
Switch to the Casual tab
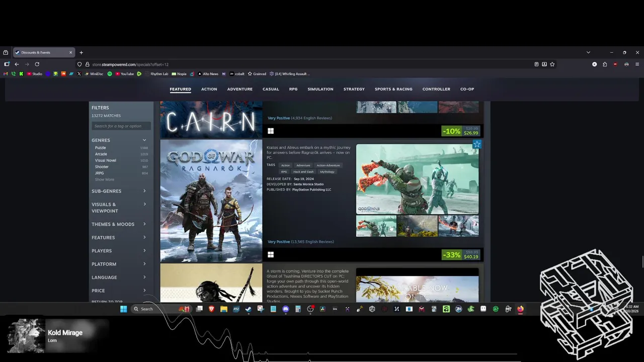tap(271, 89)
